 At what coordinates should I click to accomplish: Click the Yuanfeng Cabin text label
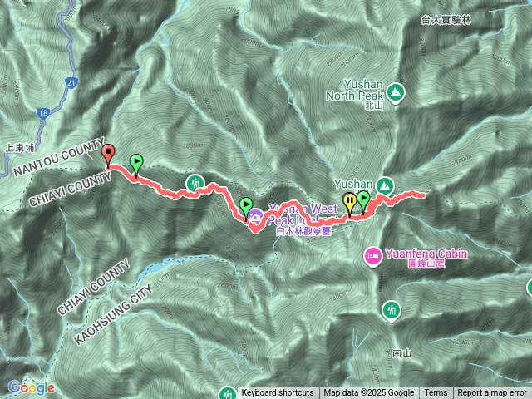pos(426,254)
